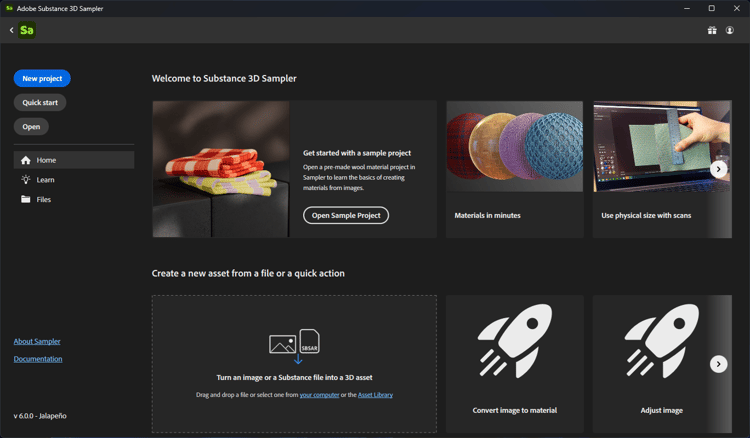
Task: Click the small Sa icon in title bar
Action: coord(9,8)
